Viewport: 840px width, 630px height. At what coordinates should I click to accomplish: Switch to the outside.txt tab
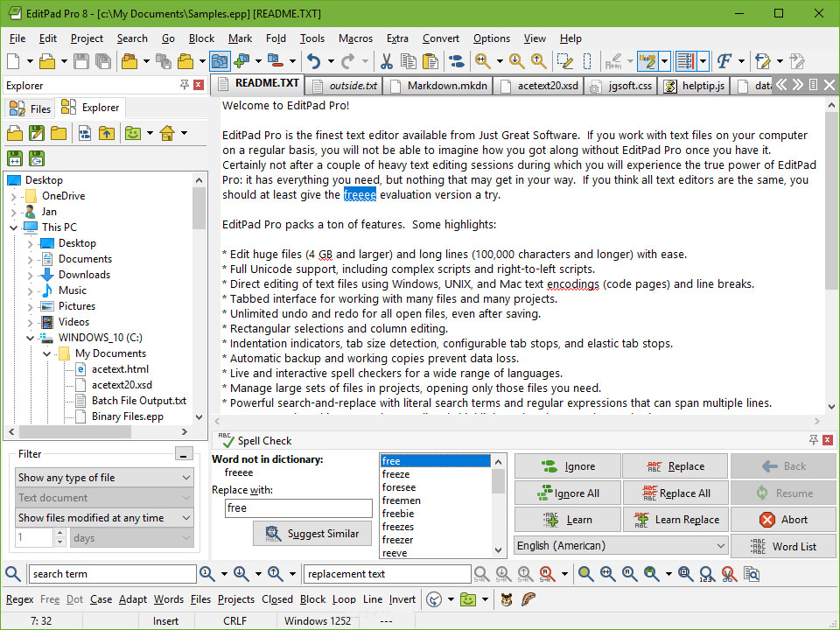click(346, 85)
